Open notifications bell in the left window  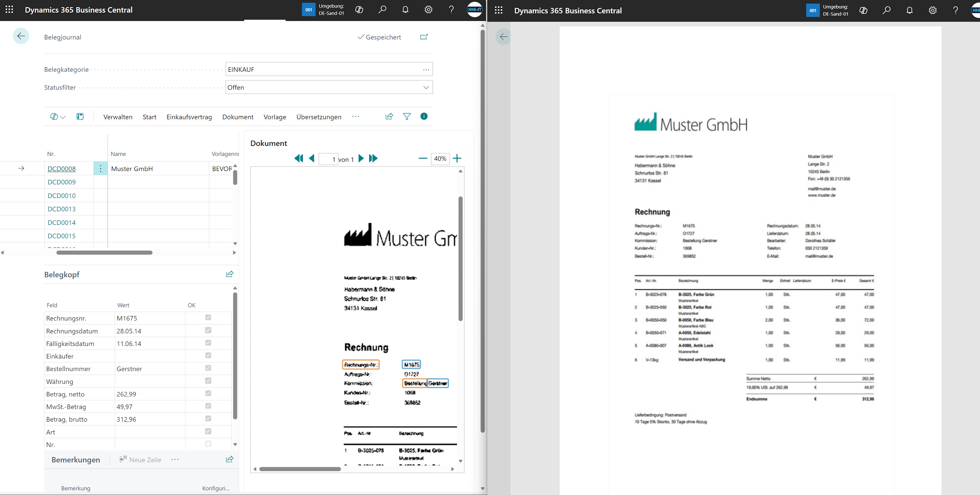pyautogui.click(x=406, y=10)
